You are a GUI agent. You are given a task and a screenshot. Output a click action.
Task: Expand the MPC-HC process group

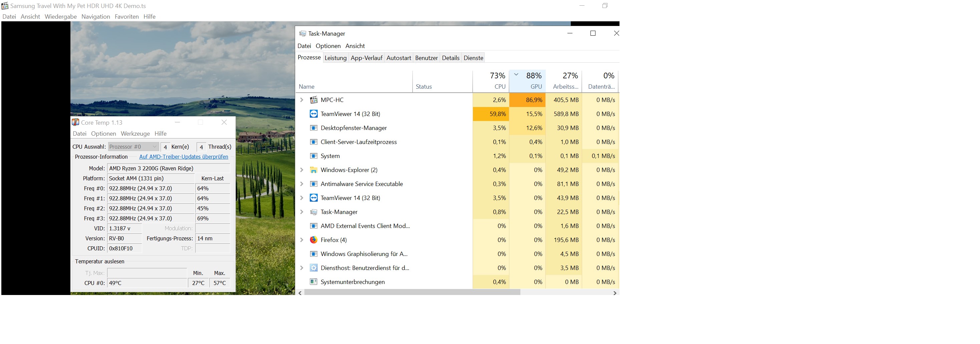(302, 100)
